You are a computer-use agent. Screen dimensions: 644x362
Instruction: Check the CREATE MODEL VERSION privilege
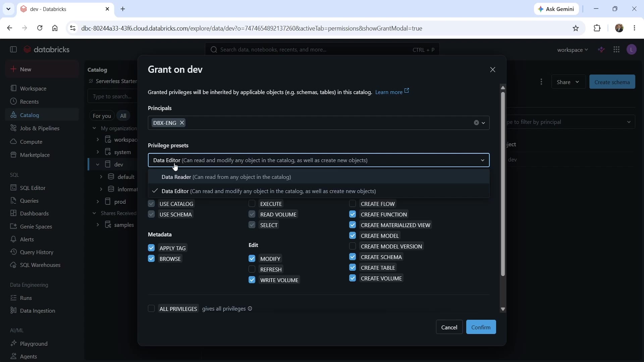[x=353, y=246]
